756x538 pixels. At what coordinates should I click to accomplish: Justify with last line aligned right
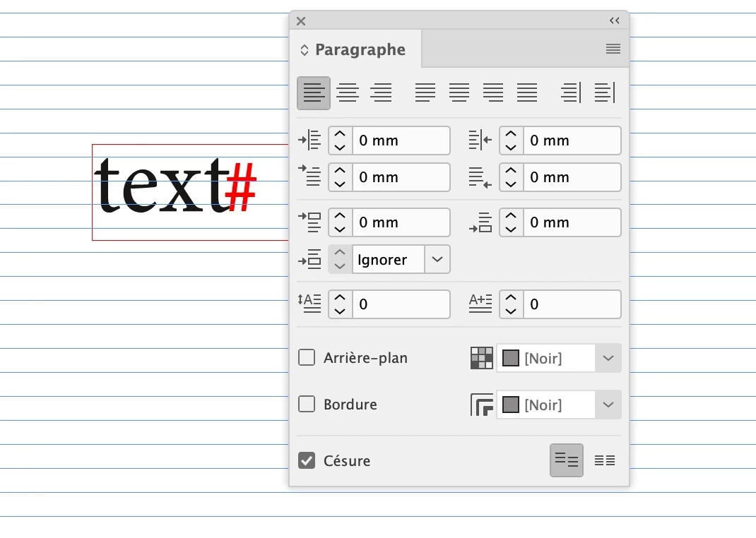point(493,93)
